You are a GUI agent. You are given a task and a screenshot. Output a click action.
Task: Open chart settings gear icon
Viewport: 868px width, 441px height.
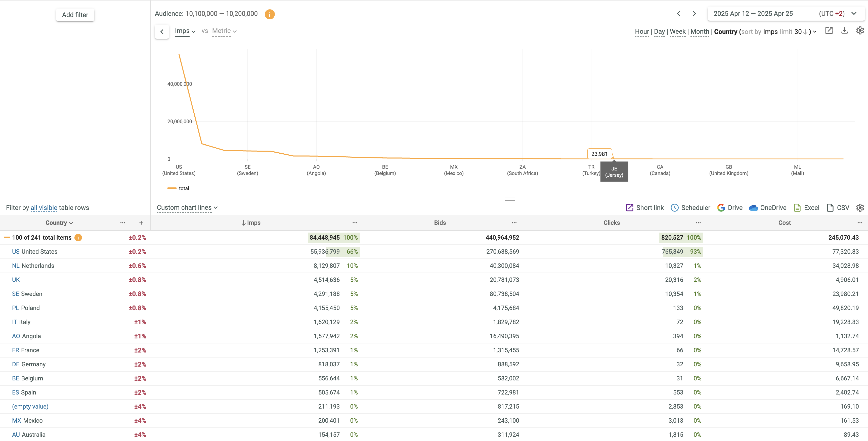pos(860,31)
